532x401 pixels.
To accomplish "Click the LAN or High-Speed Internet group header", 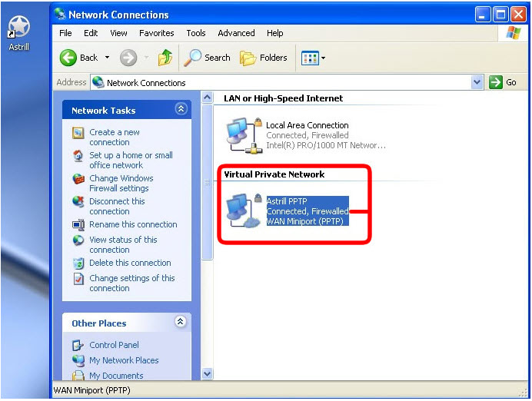I will pyautogui.click(x=284, y=98).
